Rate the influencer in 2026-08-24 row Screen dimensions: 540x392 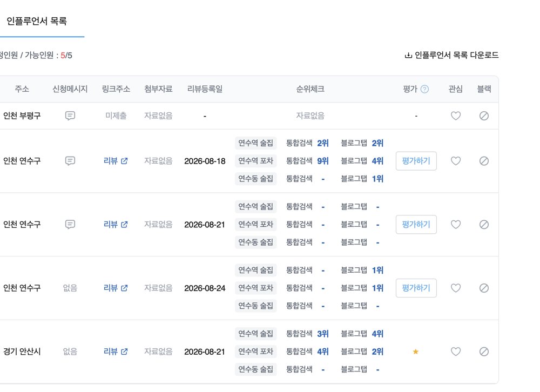tap(416, 288)
